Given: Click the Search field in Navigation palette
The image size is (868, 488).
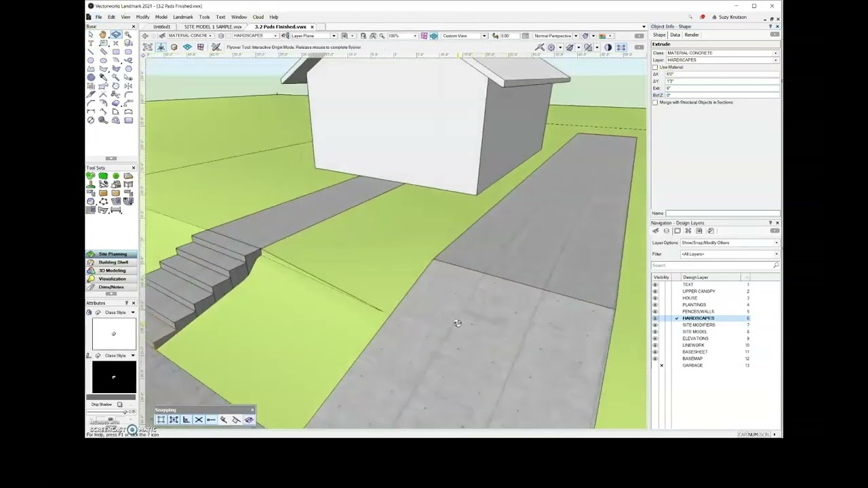Looking at the screenshot, I should click(x=715, y=265).
